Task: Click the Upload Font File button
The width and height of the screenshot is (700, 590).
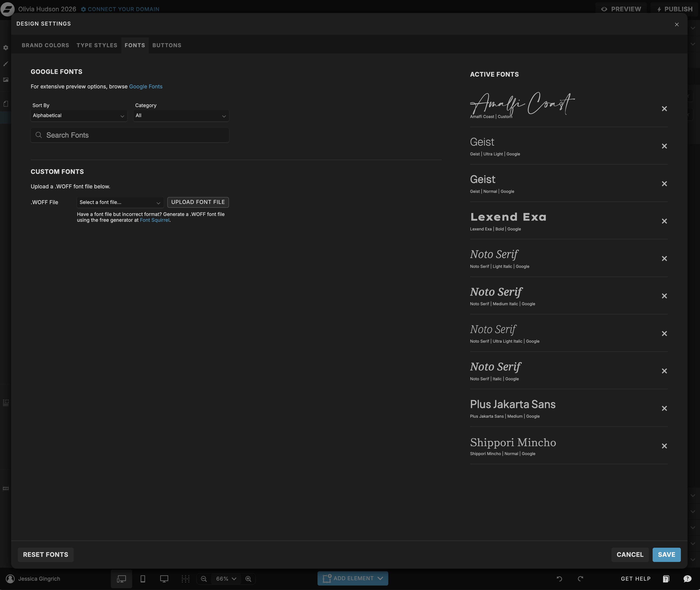Action: tap(198, 202)
